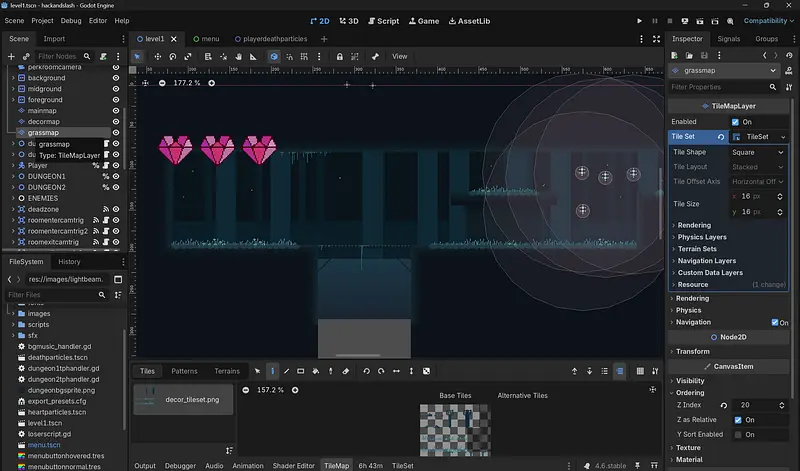Open the Shader Editor bottom panel
This screenshot has height=471, width=800.
(293, 465)
